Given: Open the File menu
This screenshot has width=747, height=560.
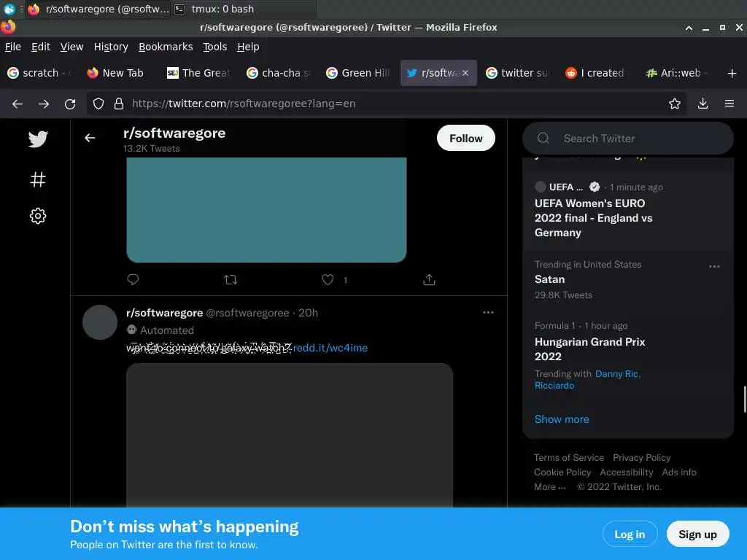Looking at the screenshot, I should point(13,47).
